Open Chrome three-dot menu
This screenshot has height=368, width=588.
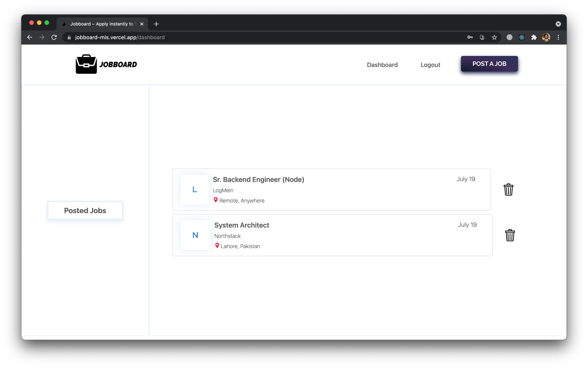(558, 37)
